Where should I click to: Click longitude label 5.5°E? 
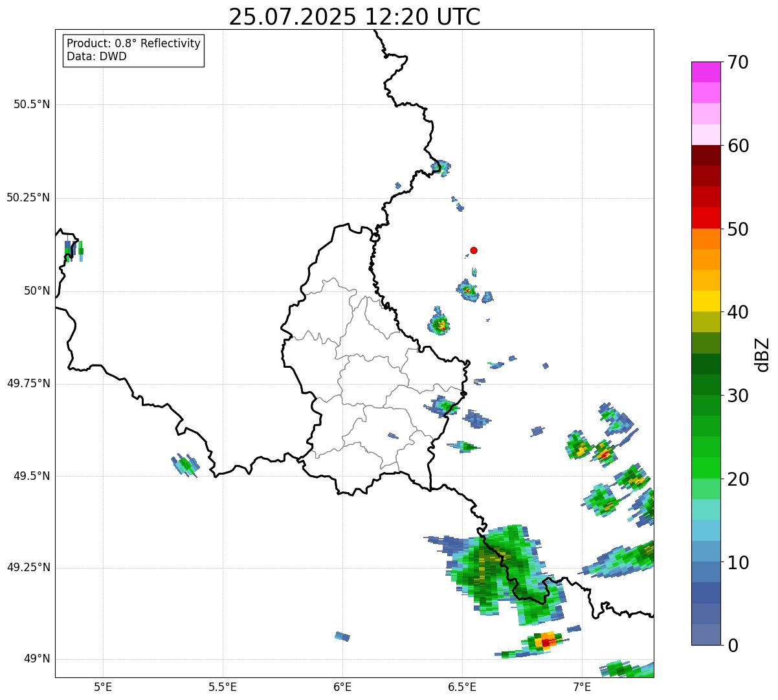(223, 686)
